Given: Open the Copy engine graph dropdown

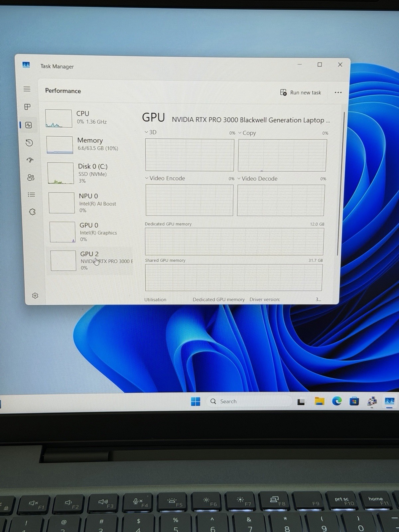Looking at the screenshot, I should 240,133.
